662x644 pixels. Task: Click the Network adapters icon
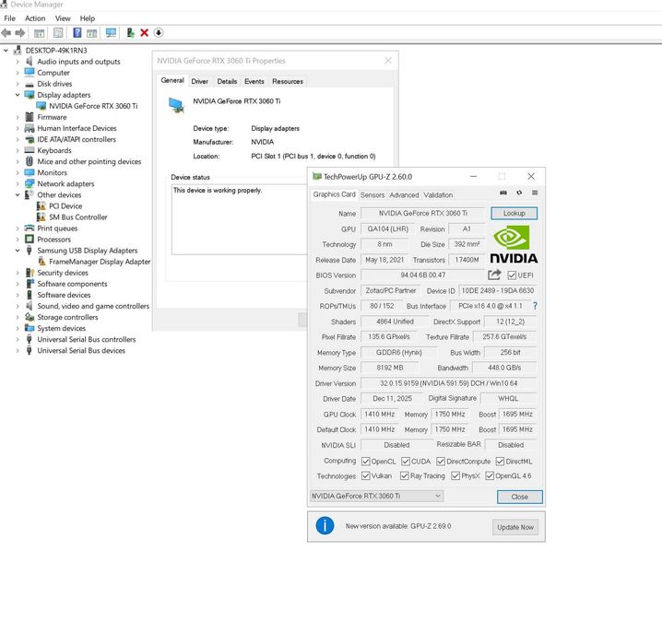(x=30, y=184)
